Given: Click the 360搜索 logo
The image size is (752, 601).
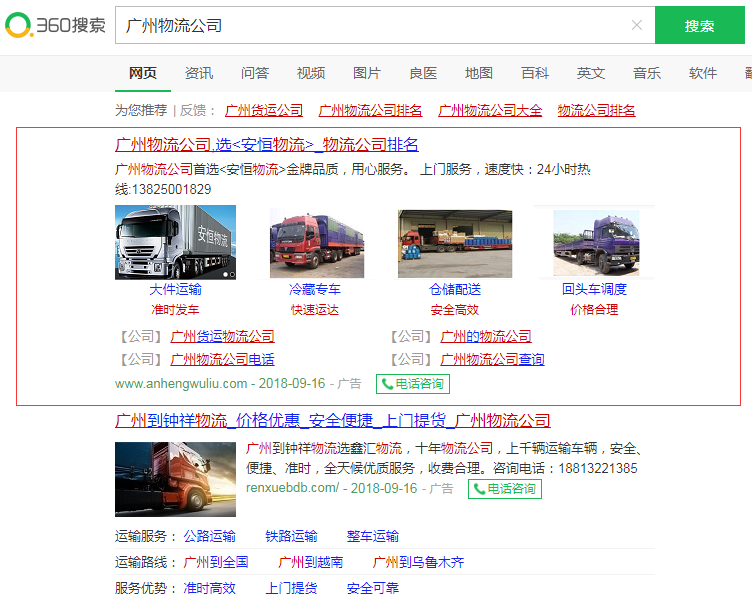Looking at the screenshot, I should 55,25.
